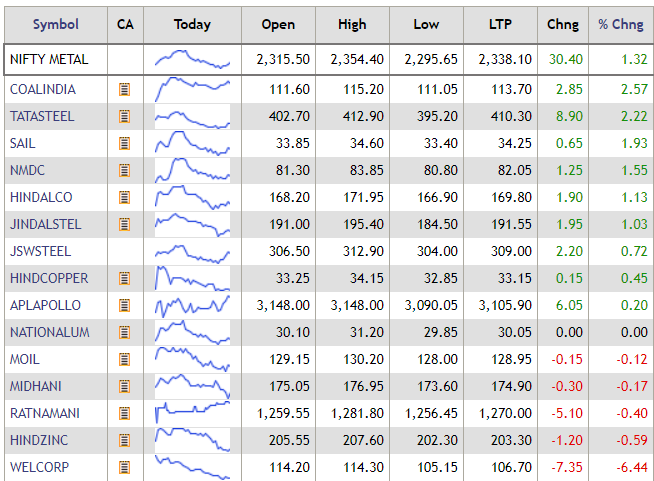
Task: Open corporate actions icon for COALINDIA
Action: point(124,89)
